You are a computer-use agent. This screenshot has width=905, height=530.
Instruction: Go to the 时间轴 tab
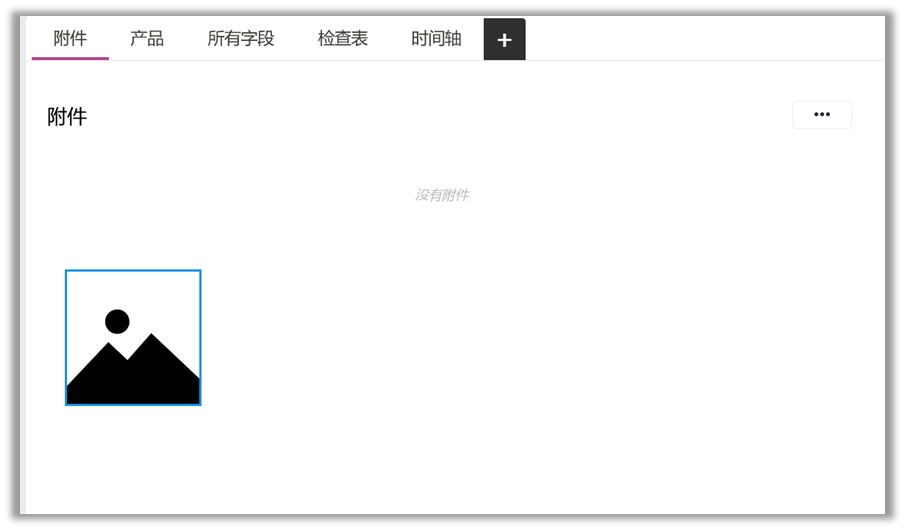(436, 39)
